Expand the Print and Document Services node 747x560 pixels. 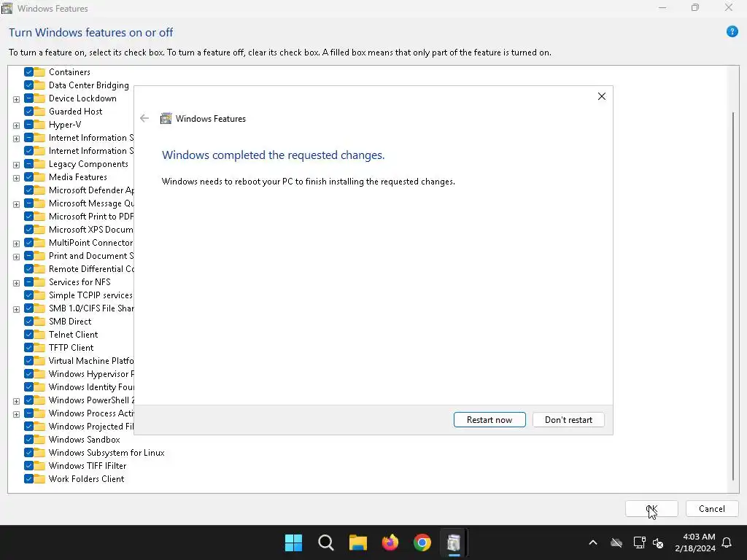(16, 257)
